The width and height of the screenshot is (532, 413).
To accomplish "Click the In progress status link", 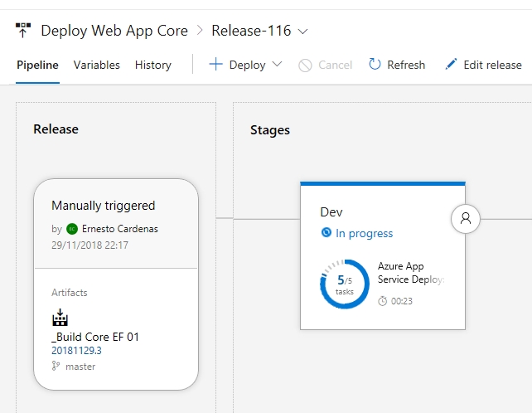I will click(364, 233).
